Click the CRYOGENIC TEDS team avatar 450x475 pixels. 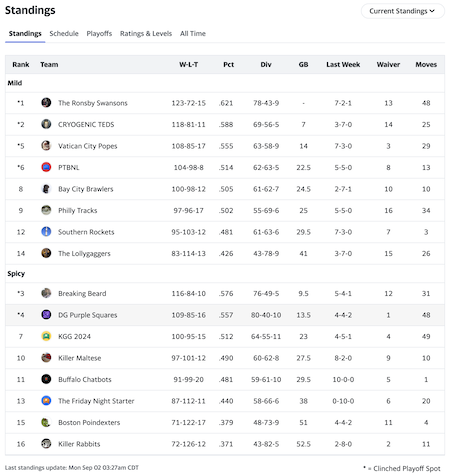pyautogui.click(x=46, y=124)
